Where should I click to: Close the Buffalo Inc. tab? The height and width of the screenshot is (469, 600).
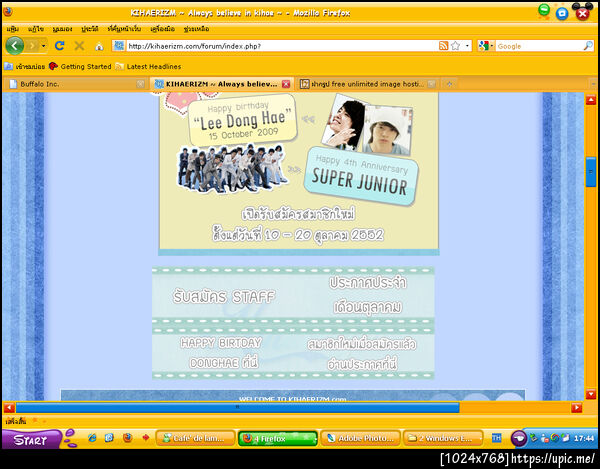point(140,84)
